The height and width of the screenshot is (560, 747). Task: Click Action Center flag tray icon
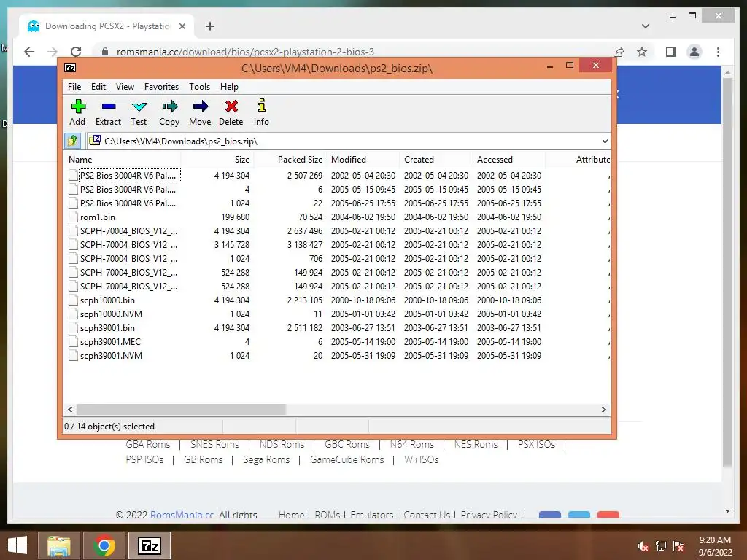point(679,546)
